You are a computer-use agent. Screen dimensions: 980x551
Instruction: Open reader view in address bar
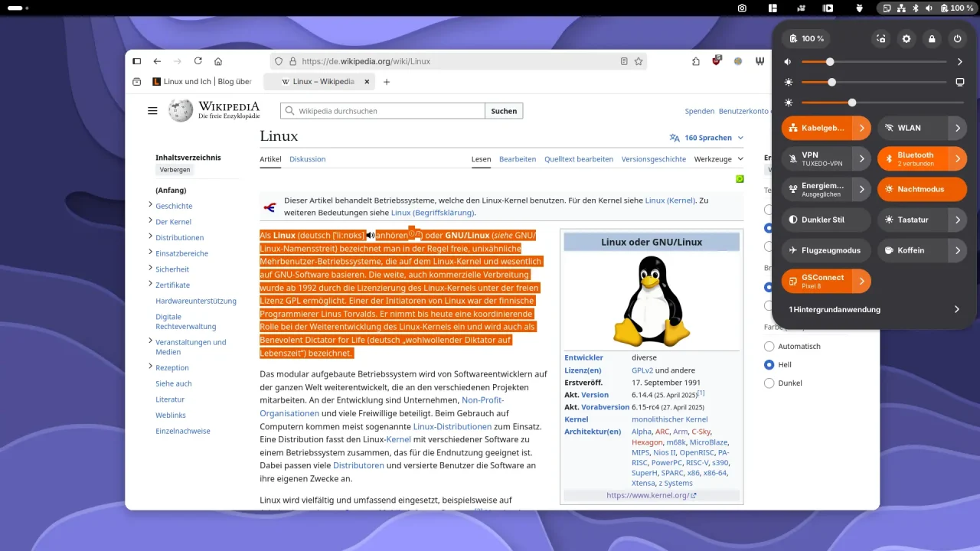(624, 61)
